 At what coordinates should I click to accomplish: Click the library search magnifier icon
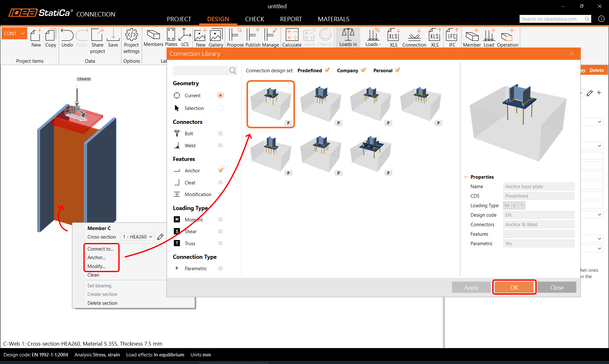pyautogui.click(x=232, y=71)
